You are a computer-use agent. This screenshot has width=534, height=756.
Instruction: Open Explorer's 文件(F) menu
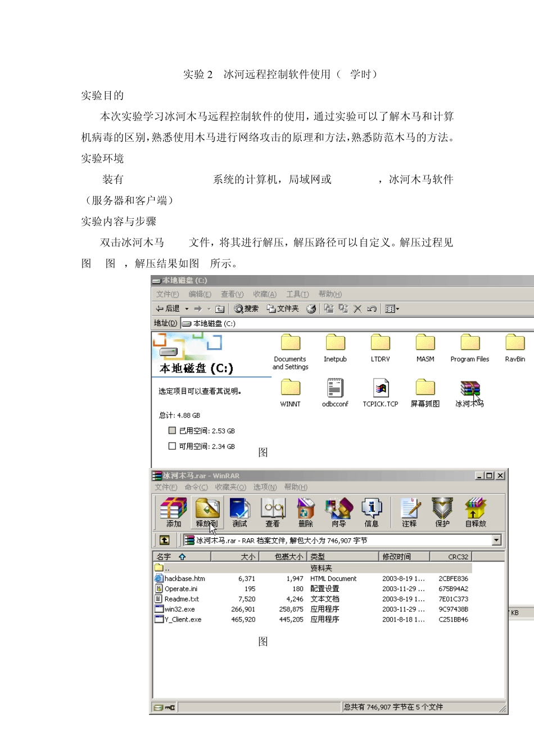click(x=168, y=294)
